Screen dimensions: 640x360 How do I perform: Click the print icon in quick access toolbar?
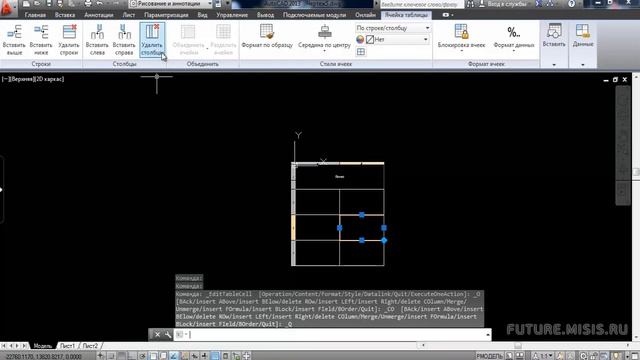pyautogui.click(x=88, y=4)
